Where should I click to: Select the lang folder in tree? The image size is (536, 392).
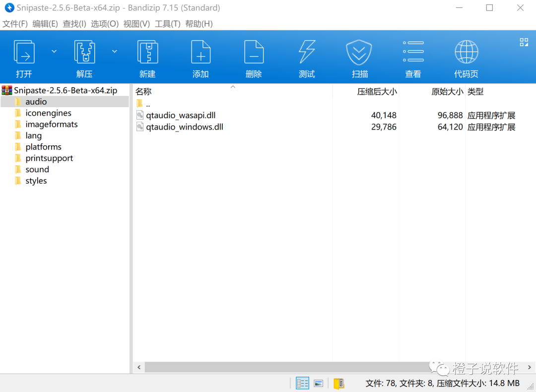(x=34, y=135)
